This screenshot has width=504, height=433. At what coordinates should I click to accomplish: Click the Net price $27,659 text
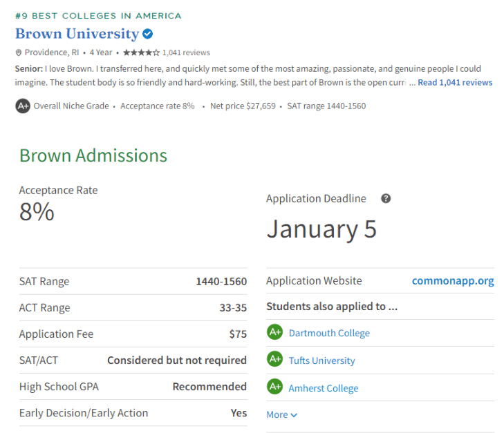[x=243, y=106]
